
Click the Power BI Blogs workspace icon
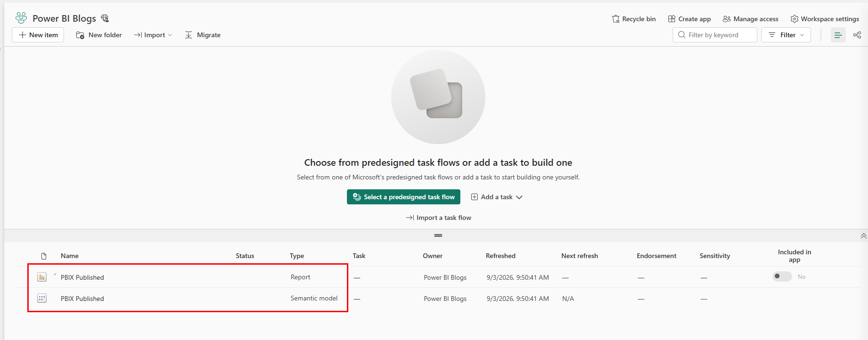pos(21,18)
